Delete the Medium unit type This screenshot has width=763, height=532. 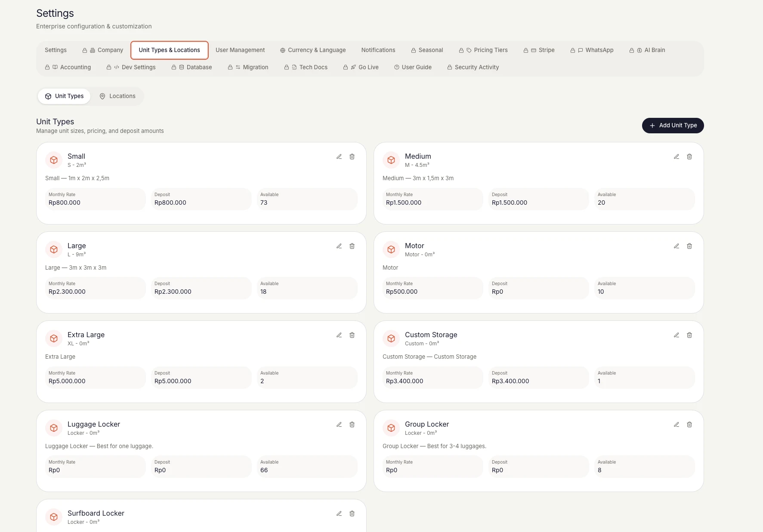pyautogui.click(x=689, y=157)
